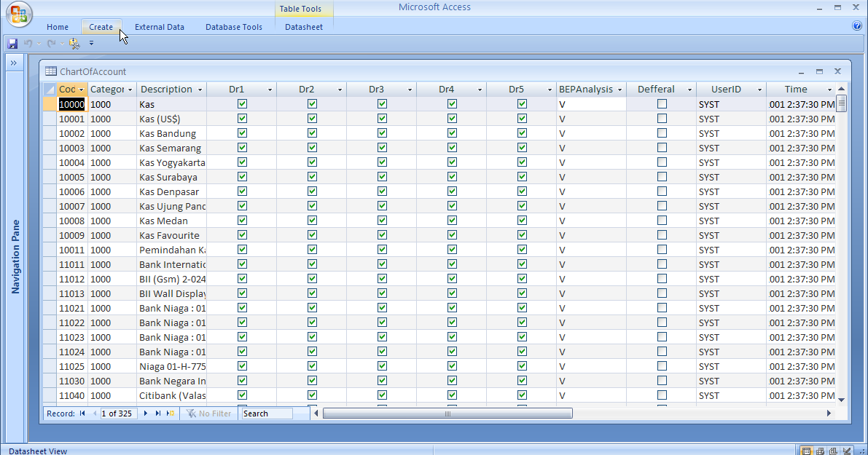Expand the UserID column filter menu
Image resolution: width=868 pixels, height=455 pixels.
pyautogui.click(x=759, y=89)
